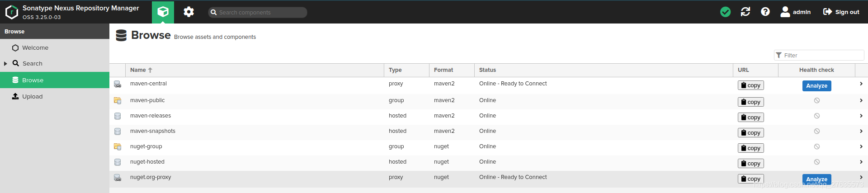Open nuget-hosted row chevron
The image size is (868, 193).
(861, 162)
